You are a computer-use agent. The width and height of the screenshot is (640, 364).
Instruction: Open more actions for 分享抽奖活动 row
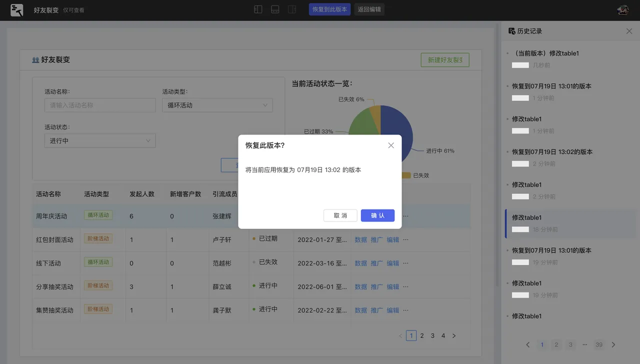click(x=405, y=286)
